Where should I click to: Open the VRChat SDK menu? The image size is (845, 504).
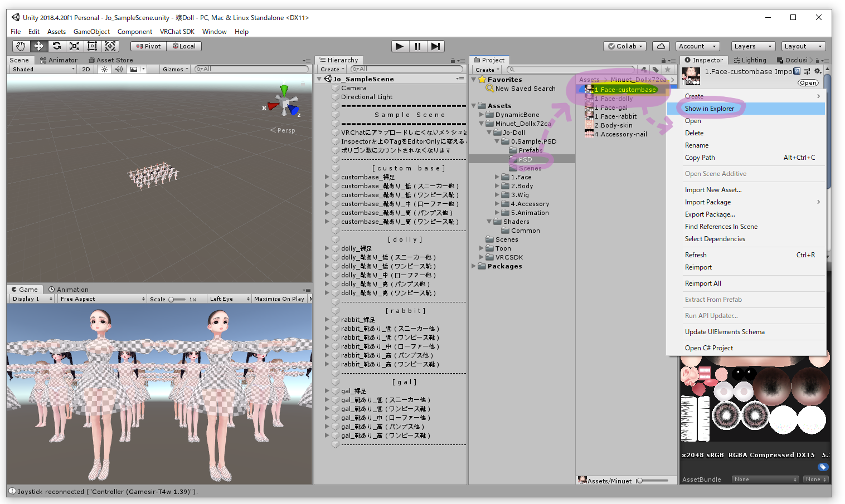[x=177, y=32]
